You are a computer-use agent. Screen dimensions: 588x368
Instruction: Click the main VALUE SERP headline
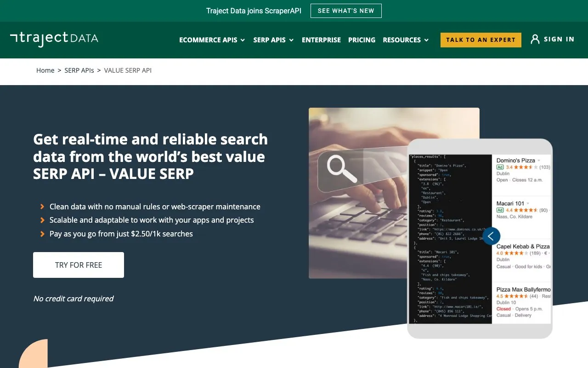(x=151, y=156)
